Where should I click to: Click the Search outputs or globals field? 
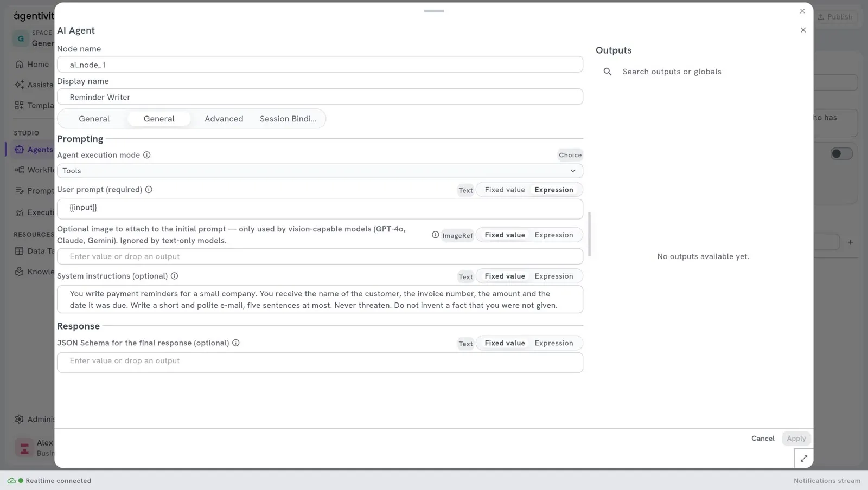pyautogui.click(x=703, y=72)
